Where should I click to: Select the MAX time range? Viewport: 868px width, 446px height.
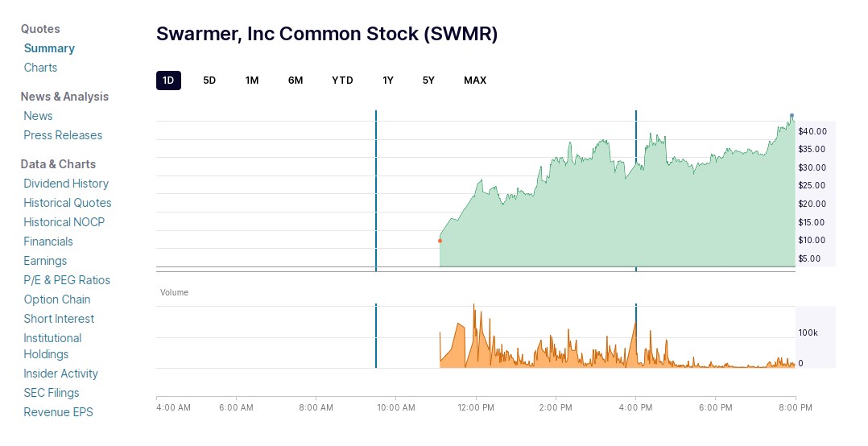click(475, 81)
